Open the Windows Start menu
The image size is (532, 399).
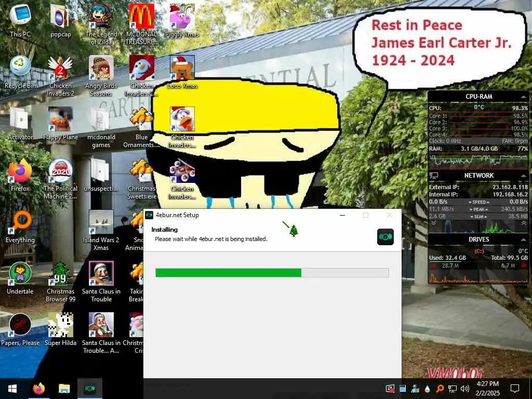tap(12, 389)
